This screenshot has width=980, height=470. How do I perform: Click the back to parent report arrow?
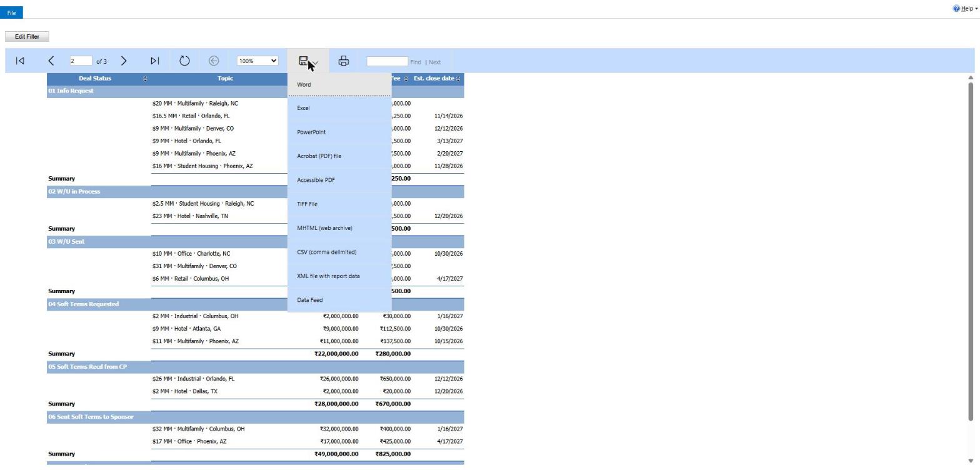[214, 61]
